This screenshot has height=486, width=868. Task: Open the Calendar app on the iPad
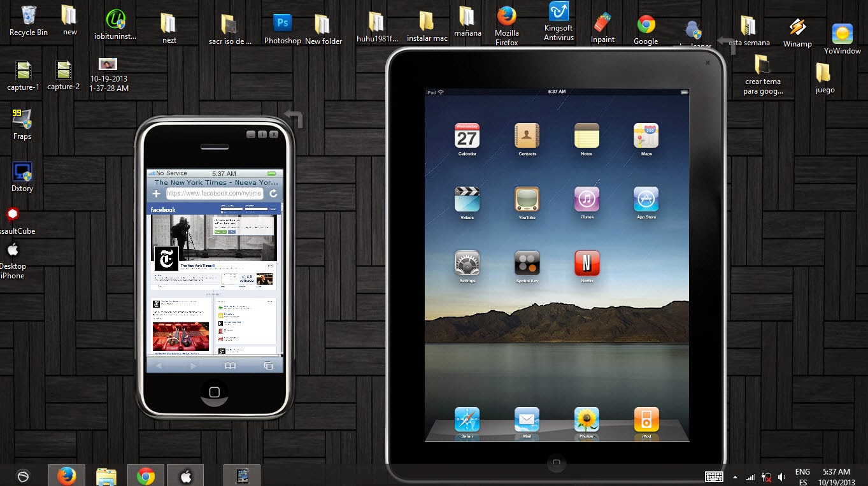coord(467,136)
